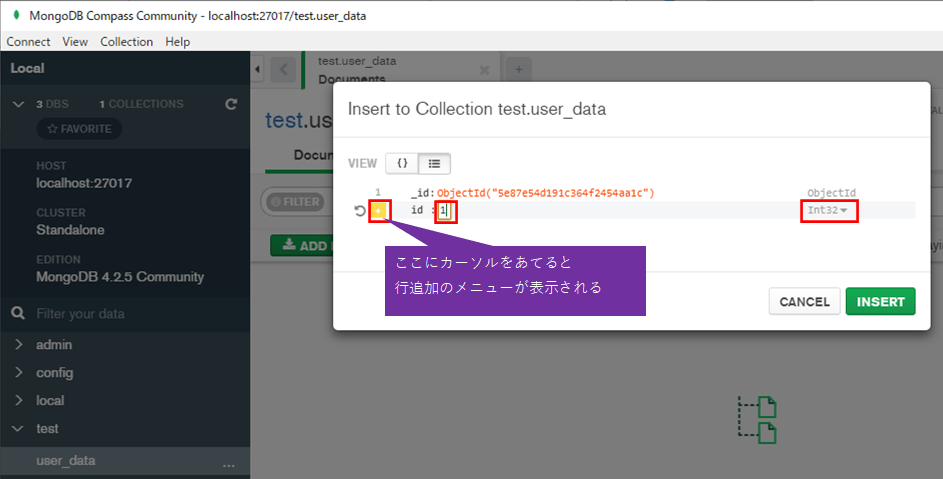Select the test database name

[47, 428]
